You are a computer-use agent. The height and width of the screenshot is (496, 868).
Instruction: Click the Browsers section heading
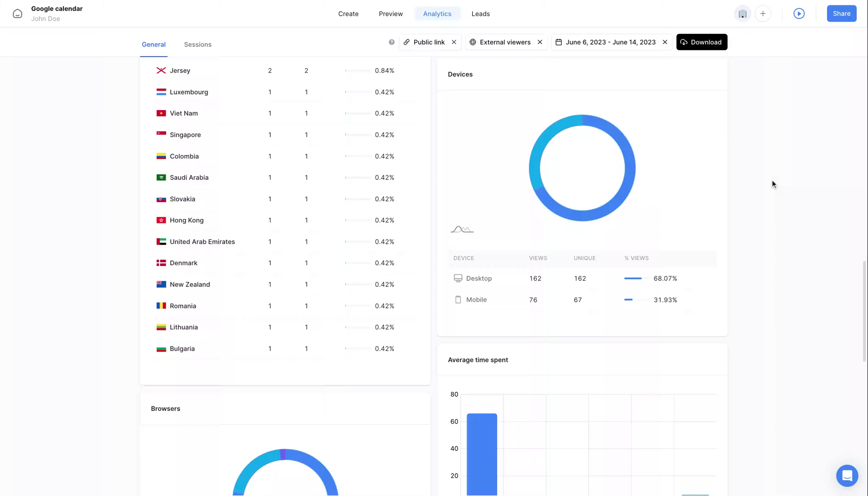point(165,408)
